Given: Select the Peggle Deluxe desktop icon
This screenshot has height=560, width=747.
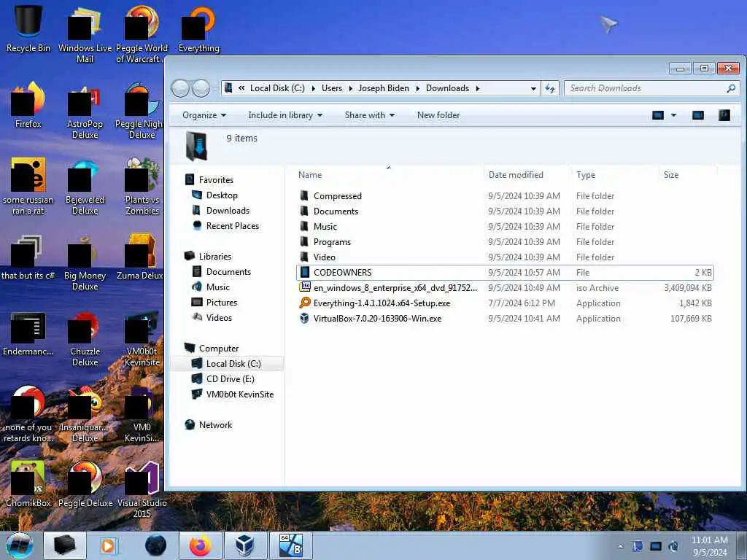Looking at the screenshot, I should (x=85, y=483).
